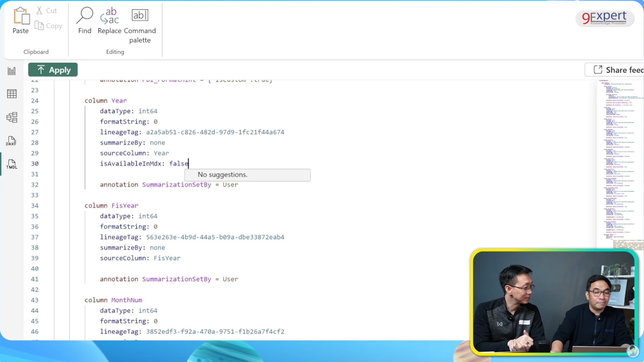
Task: Click the lineageTag value on line 27
Action: pos(215,132)
